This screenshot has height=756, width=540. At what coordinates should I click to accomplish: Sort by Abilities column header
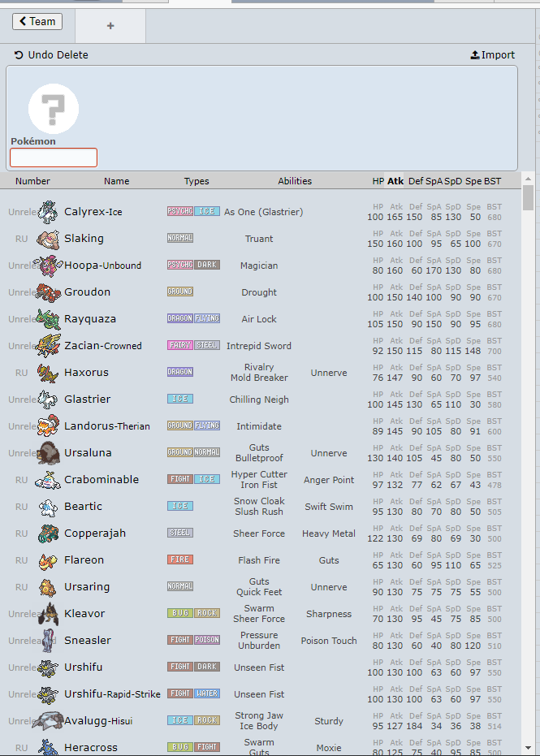coord(295,181)
